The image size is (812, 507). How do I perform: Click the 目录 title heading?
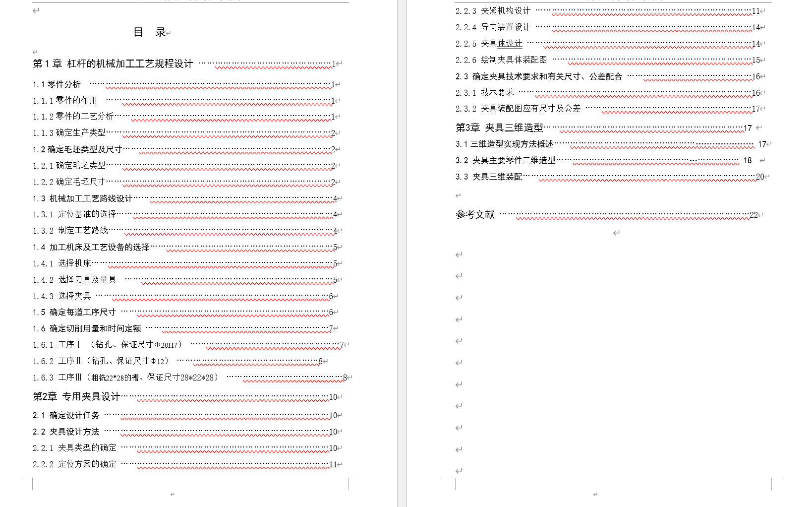(x=150, y=32)
